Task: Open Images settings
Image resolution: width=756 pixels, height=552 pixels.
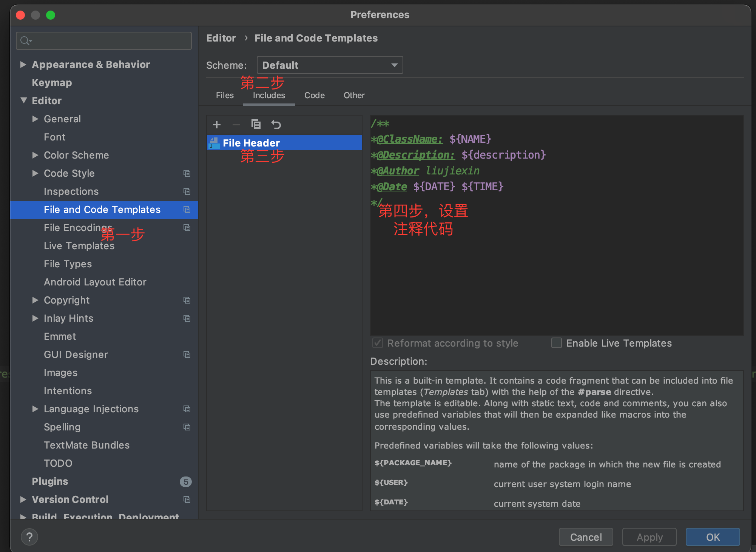Action: click(60, 373)
